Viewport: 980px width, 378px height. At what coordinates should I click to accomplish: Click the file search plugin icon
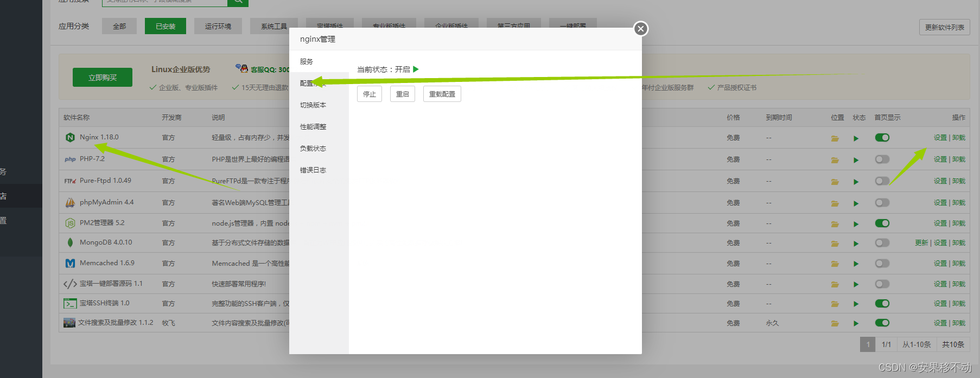[x=69, y=323]
